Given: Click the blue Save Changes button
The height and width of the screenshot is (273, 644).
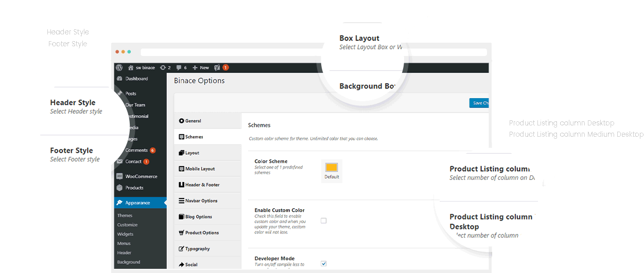Looking at the screenshot, I should 479,103.
